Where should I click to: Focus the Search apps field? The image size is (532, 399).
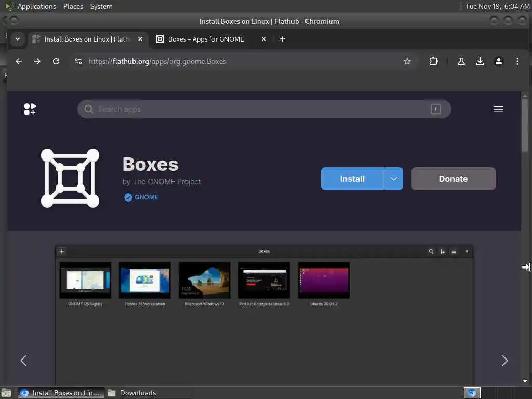[x=264, y=109]
